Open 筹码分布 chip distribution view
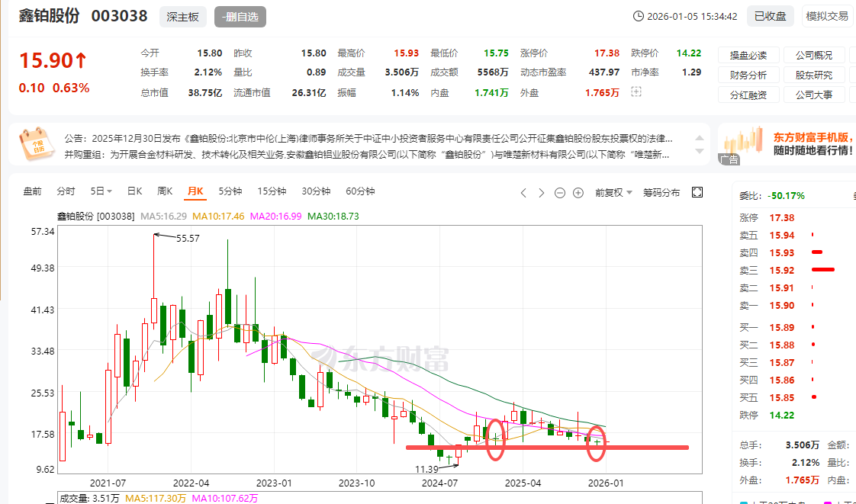The width and height of the screenshot is (856, 504). point(661,193)
